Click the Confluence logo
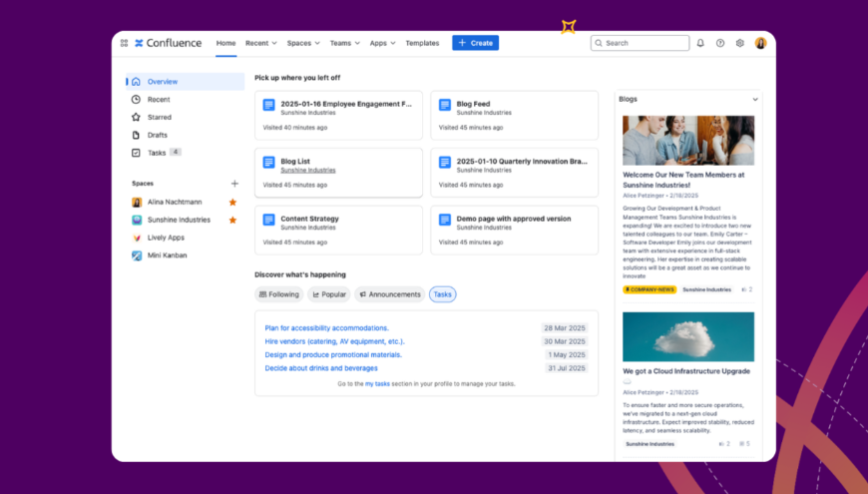Viewport: 868px width, 494px height. pos(169,43)
